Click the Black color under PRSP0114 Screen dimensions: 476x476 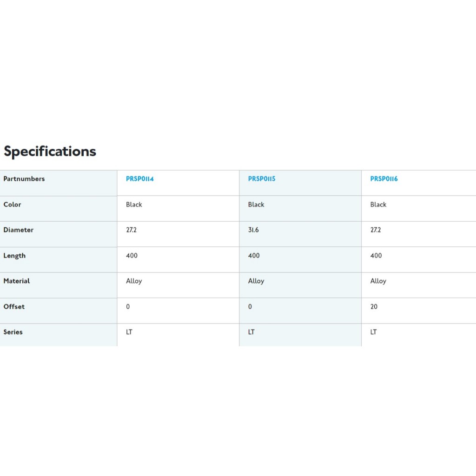(134, 205)
